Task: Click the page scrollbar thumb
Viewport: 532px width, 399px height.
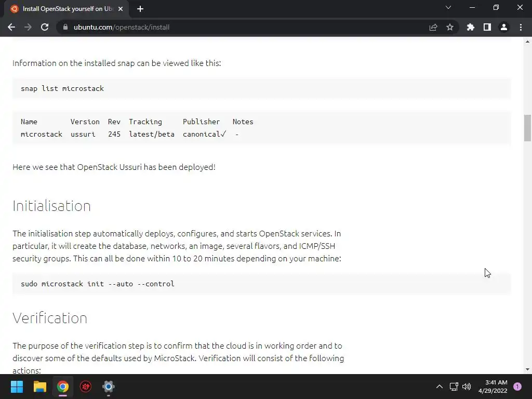Action: (x=527, y=128)
